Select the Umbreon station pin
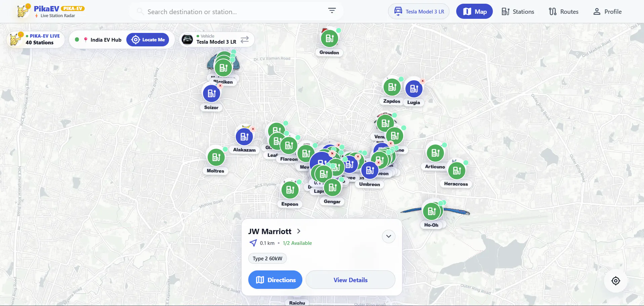Viewport: 644px width, 306px height. point(370,171)
